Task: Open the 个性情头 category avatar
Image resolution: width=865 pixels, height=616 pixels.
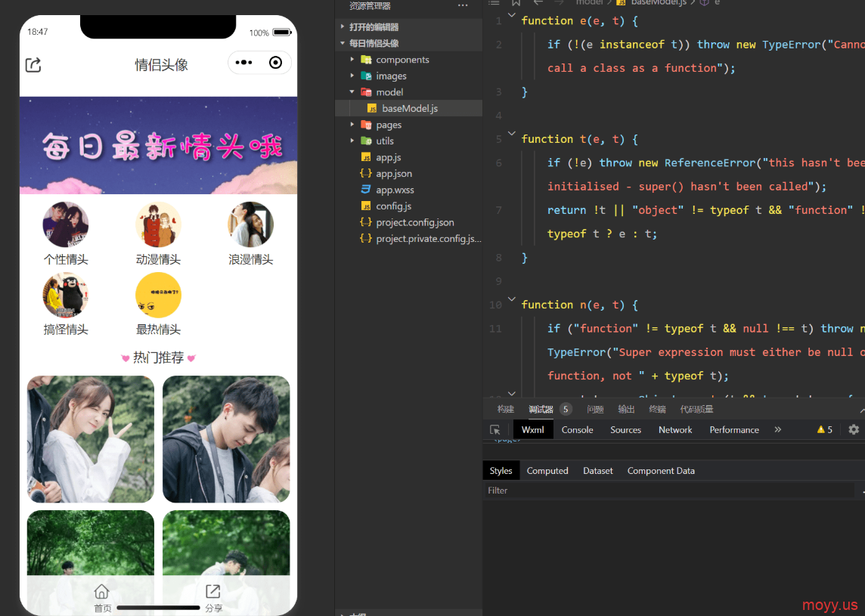Action: tap(66, 224)
